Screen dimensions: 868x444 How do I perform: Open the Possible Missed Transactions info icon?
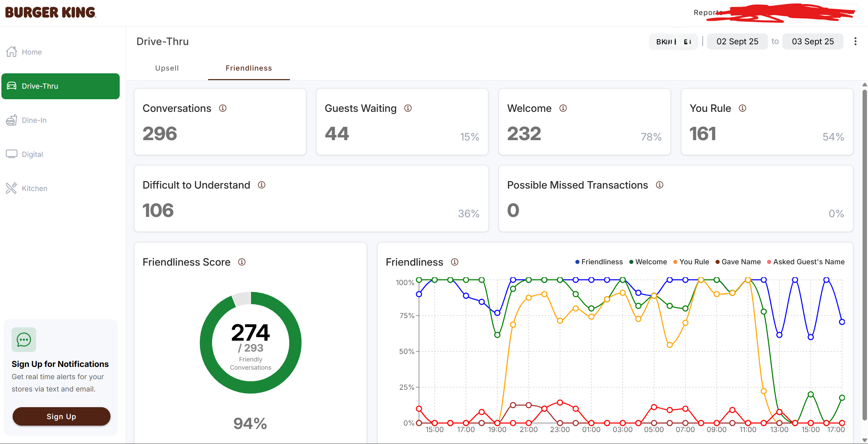click(660, 185)
